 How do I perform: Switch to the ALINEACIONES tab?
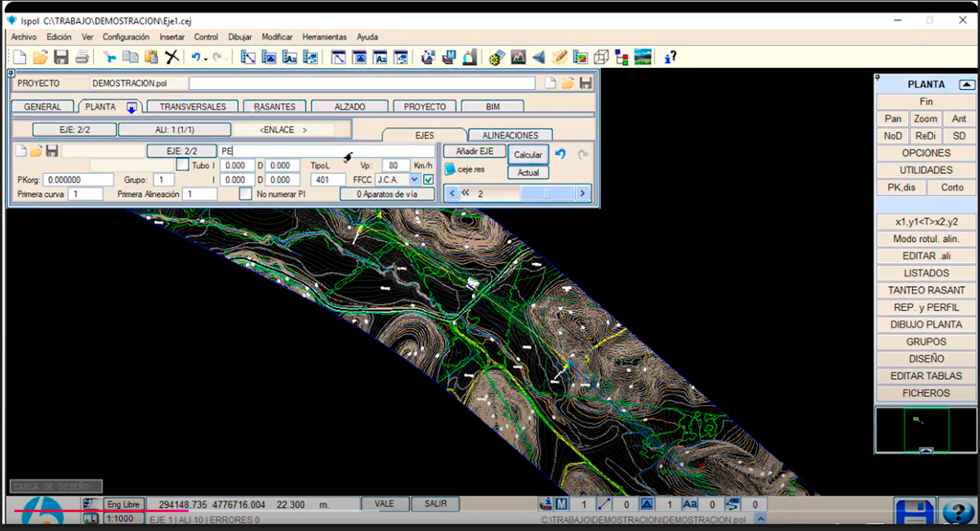(510, 136)
